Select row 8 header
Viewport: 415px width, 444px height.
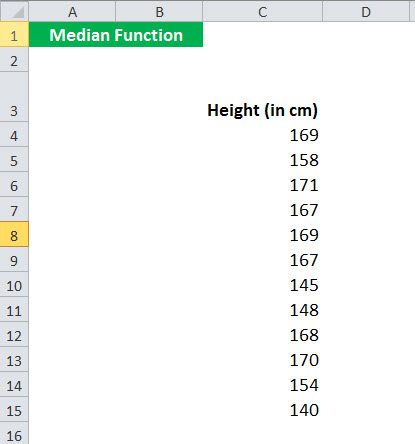tap(14, 234)
